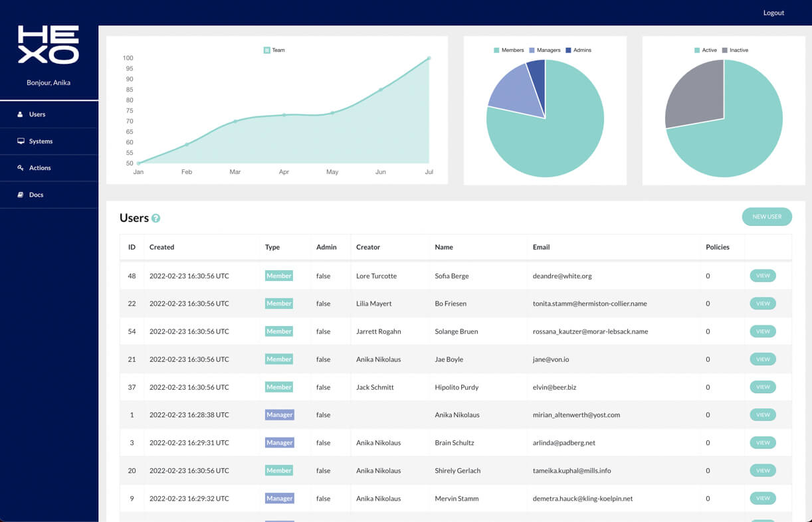Click VIEW on Mervin Stamm's row
This screenshot has width=812, height=522.
click(x=762, y=498)
